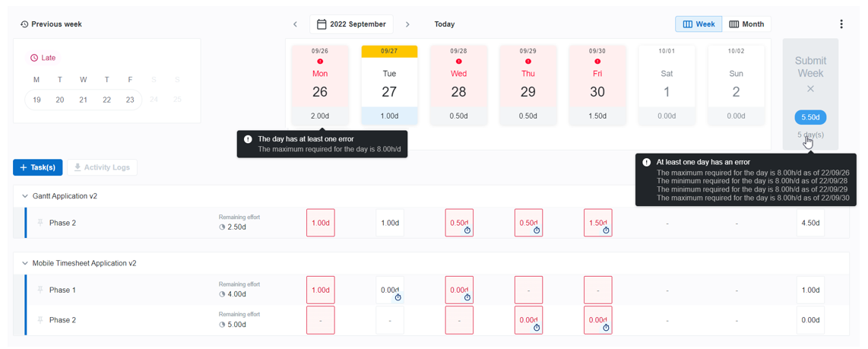Click the X icon below Submit Week
Image resolution: width=868 pixels, height=349 pixels.
pyautogui.click(x=810, y=89)
